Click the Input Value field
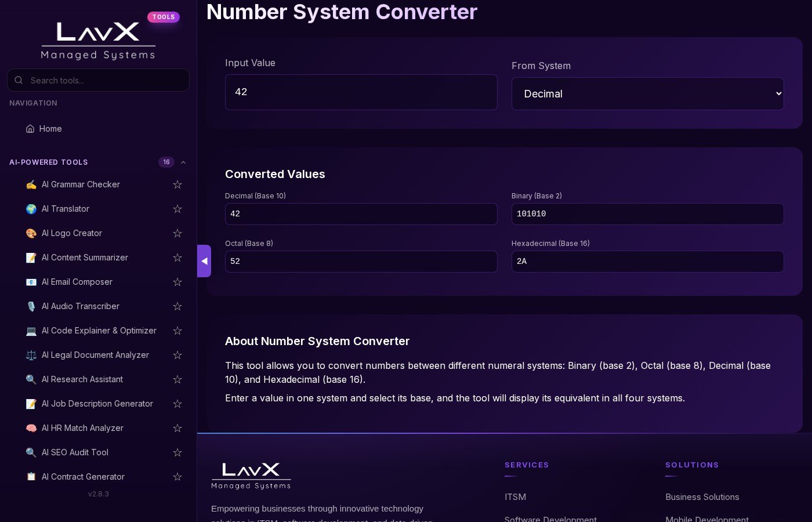The width and height of the screenshot is (812, 522). [361, 92]
